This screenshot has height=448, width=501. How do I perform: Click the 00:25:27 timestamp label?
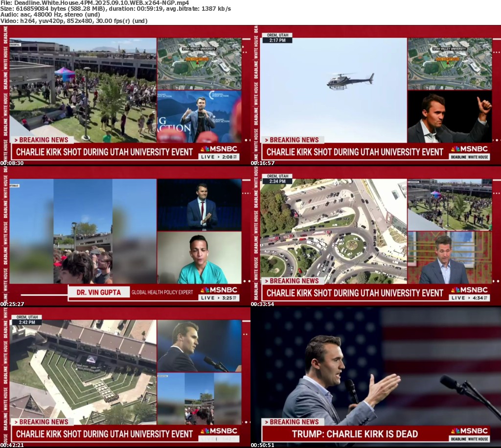[x=12, y=304]
